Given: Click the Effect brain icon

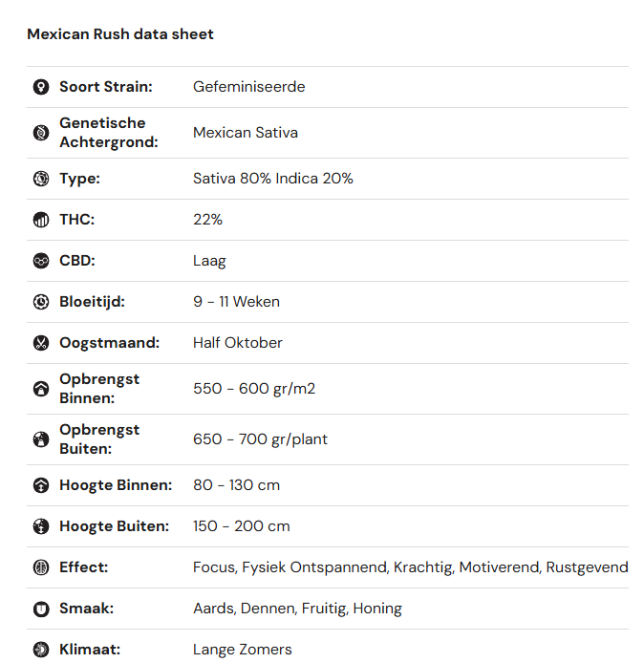Looking at the screenshot, I should [41, 567].
